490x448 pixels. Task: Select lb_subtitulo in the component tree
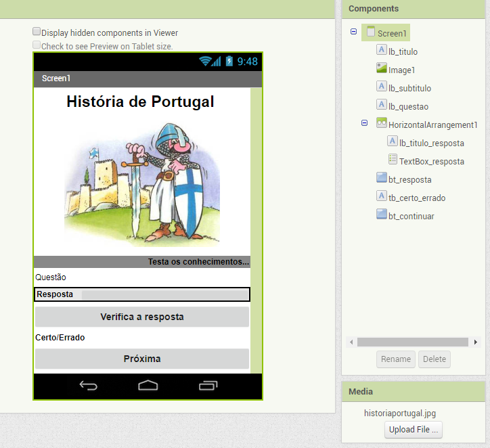[409, 88]
